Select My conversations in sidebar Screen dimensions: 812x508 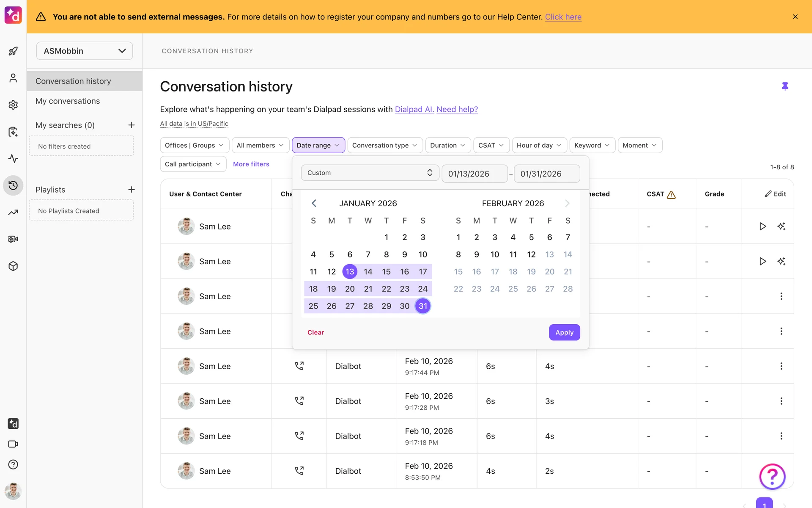pyautogui.click(x=68, y=101)
